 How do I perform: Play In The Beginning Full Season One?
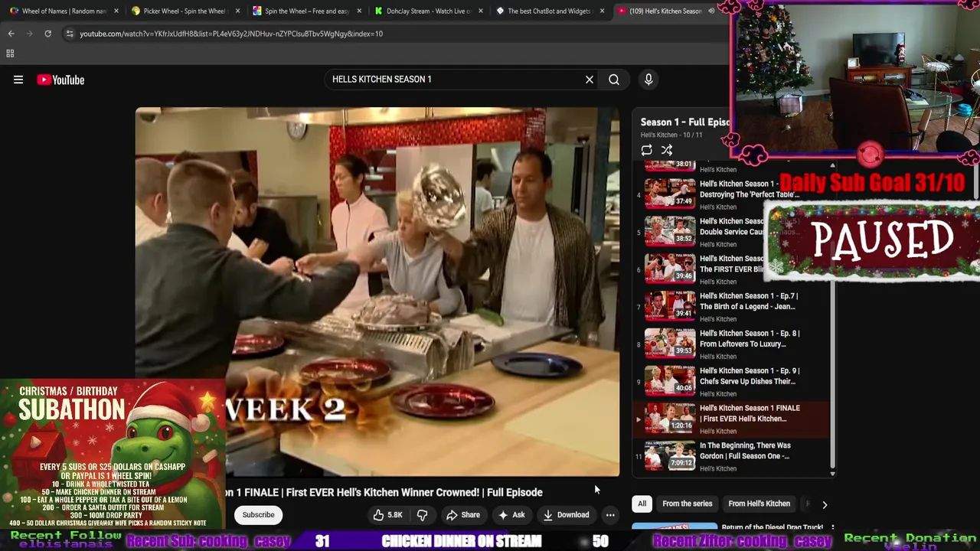coord(732,456)
